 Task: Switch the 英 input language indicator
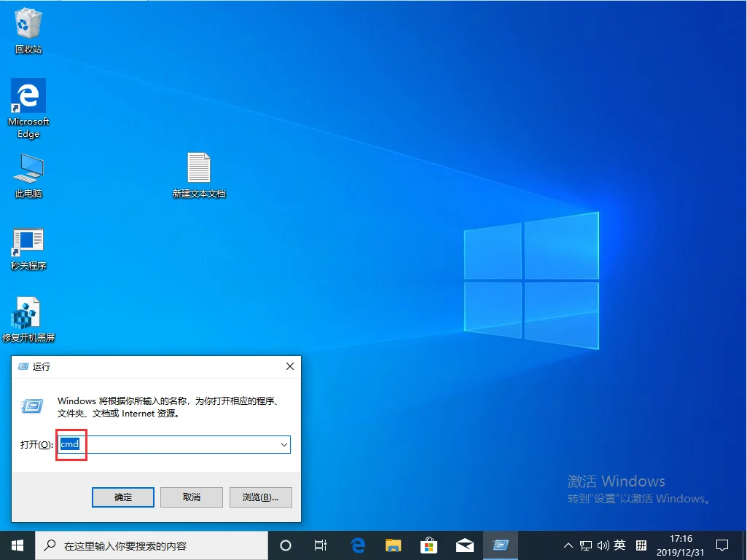(619, 545)
